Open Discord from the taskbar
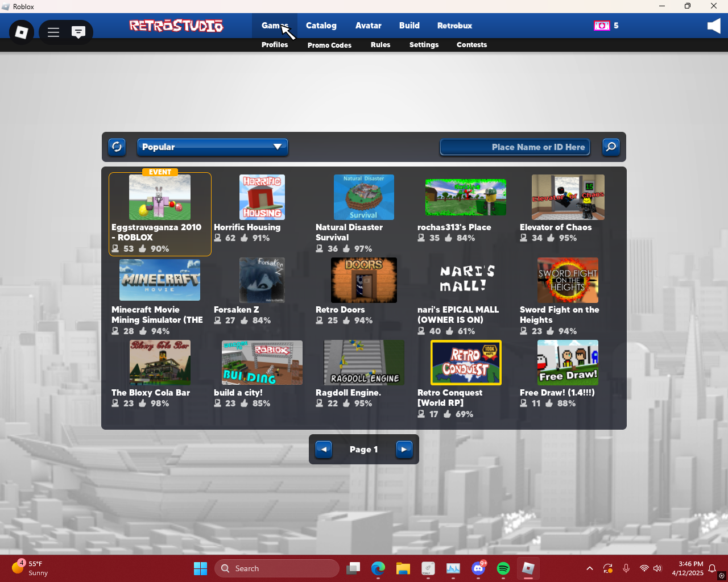728x582 pixels. (478, 568)
